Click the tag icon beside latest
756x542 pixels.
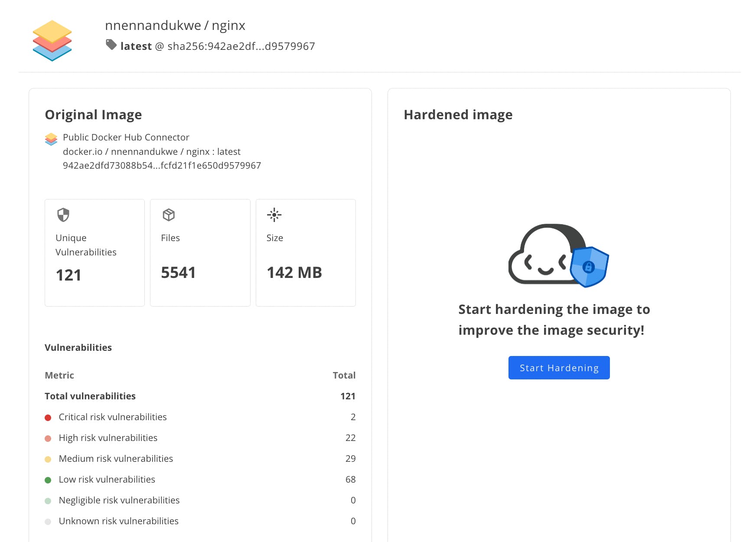pyautogui.click(x=111, y=45)
